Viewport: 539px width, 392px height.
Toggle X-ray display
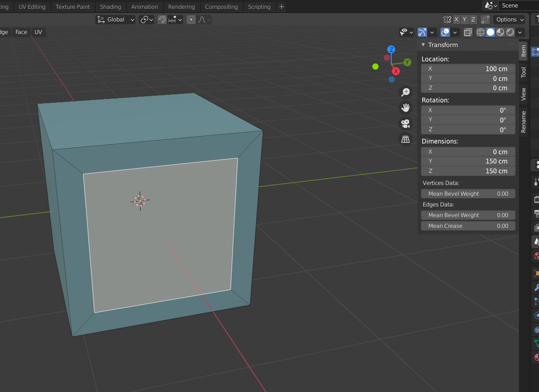click(x=468, y=32)
